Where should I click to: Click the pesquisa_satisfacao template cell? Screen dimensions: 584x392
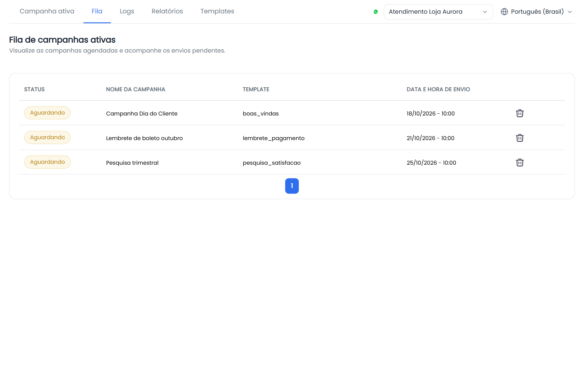(272, 163)
